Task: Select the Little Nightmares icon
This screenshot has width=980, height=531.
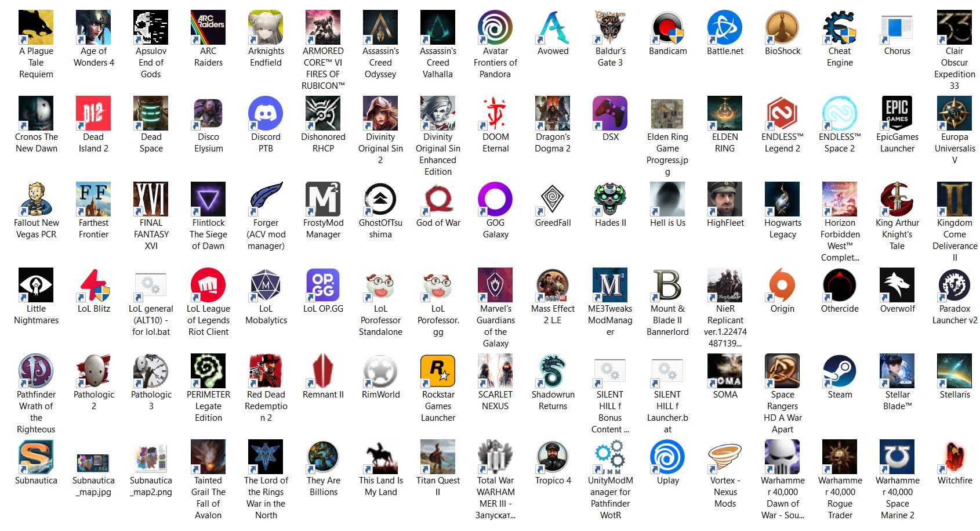Action: click(x=36, y=285)
